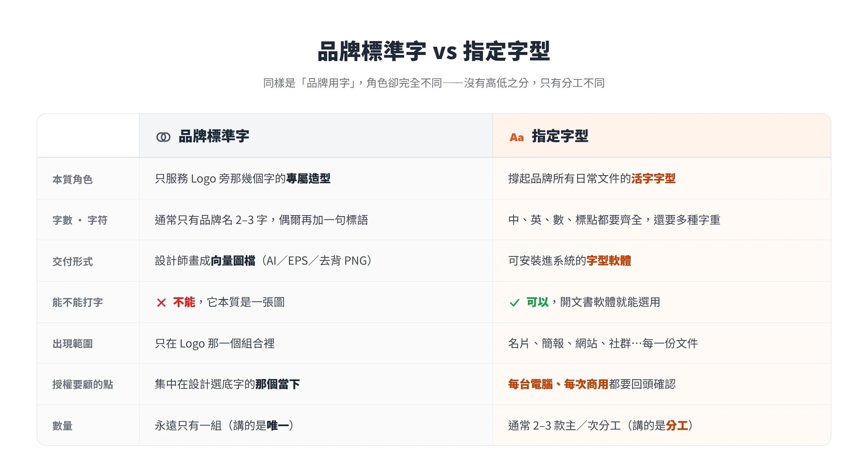The image size is (868, 454).
Task: Click the orange text 活字字型
Action: coord(653,178)
